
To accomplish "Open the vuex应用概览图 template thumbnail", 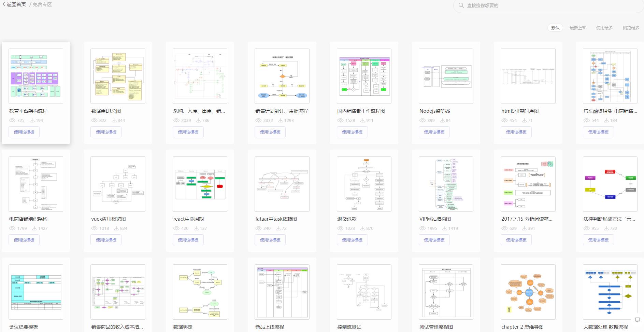I will [x=117, y=184].
